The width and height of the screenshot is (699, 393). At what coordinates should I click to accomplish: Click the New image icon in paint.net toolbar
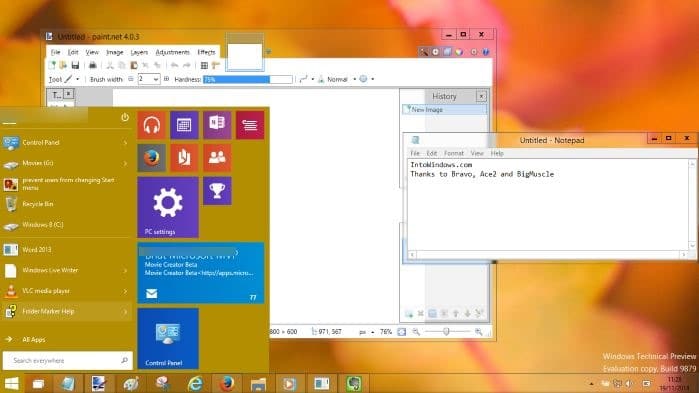pyautogui.click(x=52, y=66)
